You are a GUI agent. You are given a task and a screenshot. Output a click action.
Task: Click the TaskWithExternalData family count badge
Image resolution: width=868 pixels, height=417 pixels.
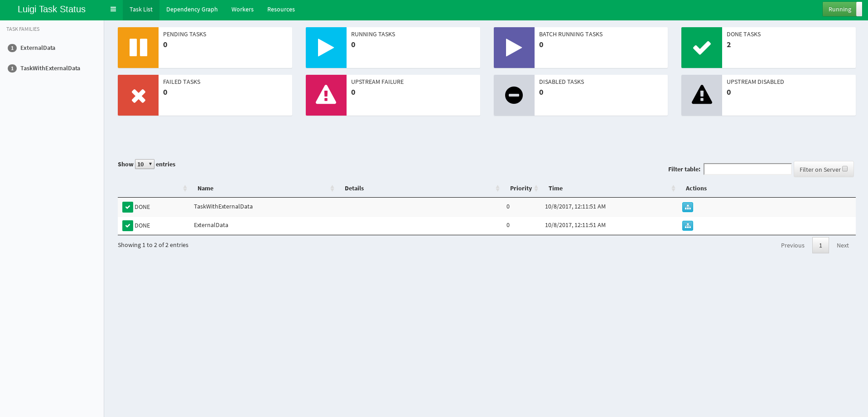pos(12,68)
